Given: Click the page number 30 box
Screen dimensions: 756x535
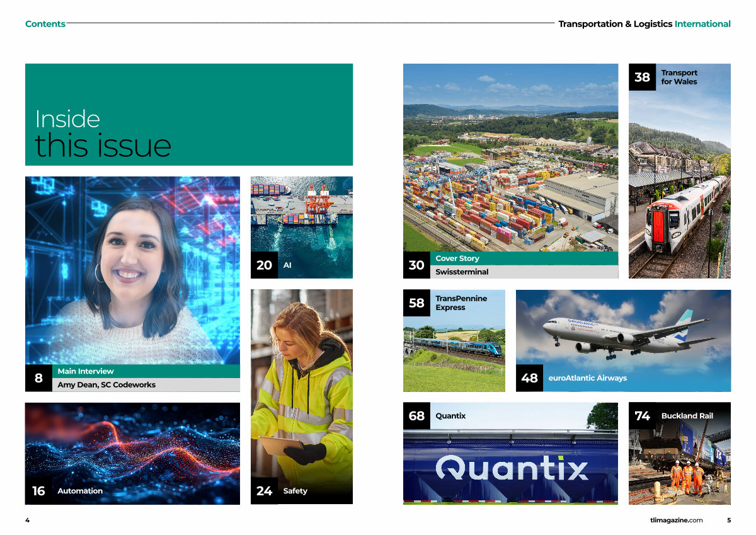Looking at the screenshot, I should (416, 265).
